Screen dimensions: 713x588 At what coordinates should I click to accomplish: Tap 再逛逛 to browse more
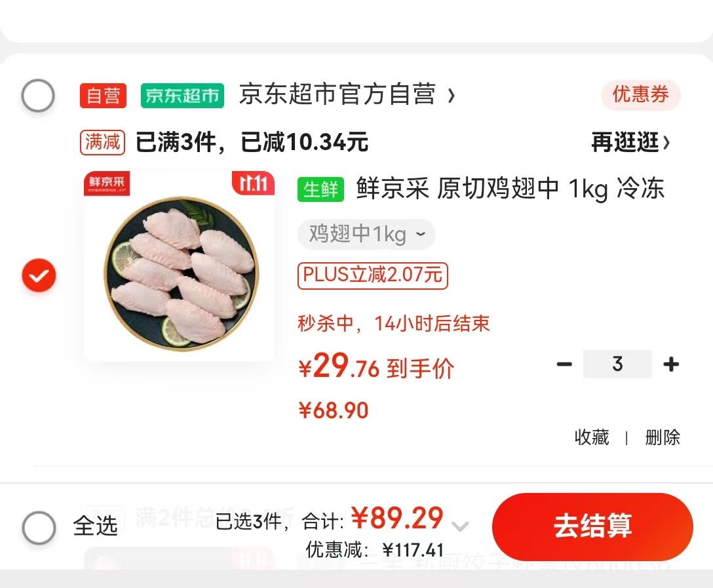coord(630,142)
